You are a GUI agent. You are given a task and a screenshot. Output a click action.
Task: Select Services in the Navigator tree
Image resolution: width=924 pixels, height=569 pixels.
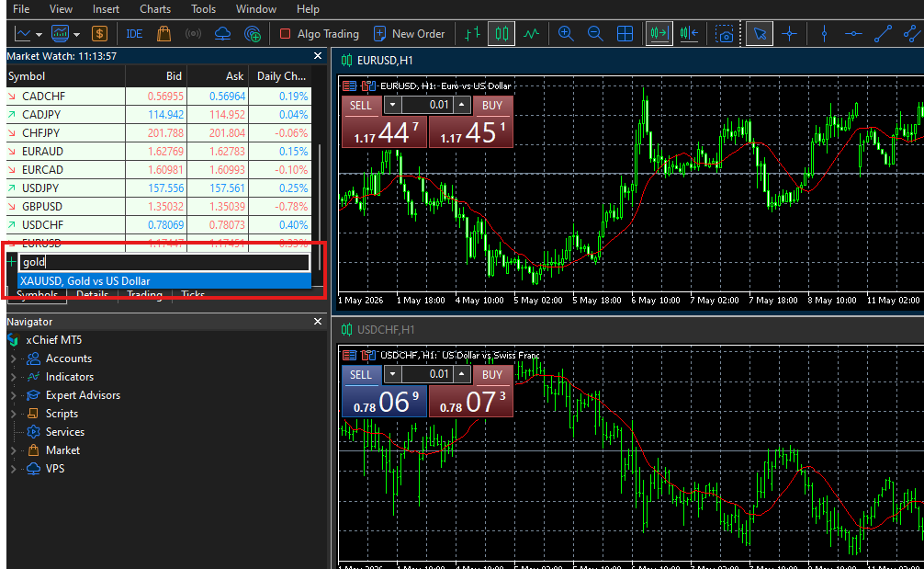coord(65,432)
